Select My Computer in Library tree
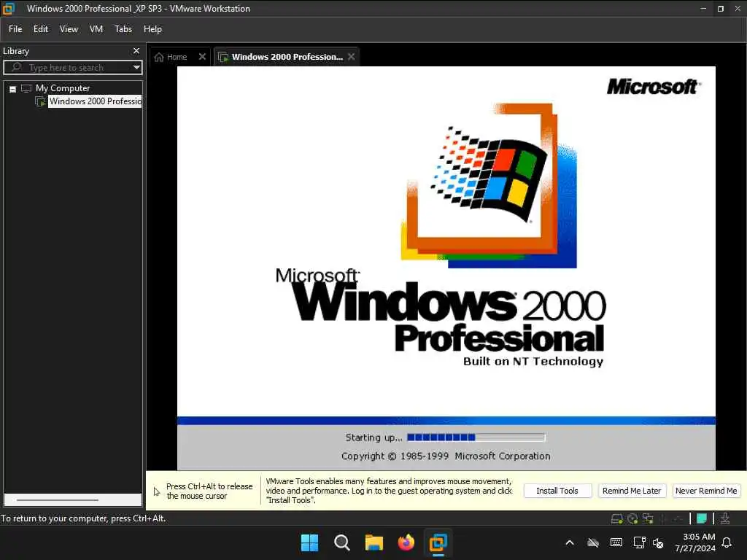 63,88
